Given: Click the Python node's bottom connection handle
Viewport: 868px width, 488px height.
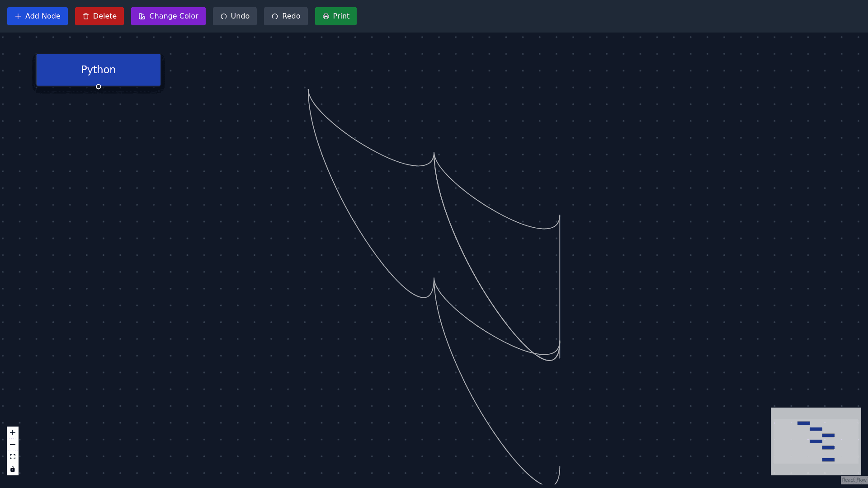Looking at the screenshot, I should [x=99, y=87].
